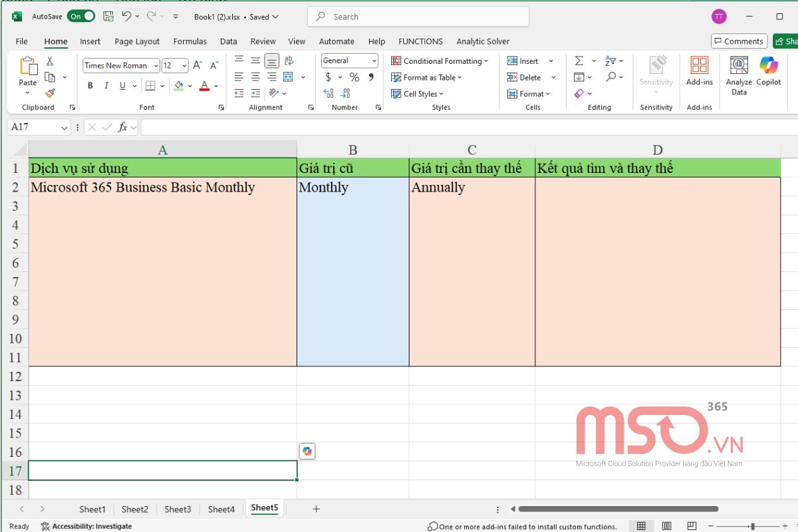Click the Cut scissors icon
Viewport: 798px width, 532px height.
(50, 61)
